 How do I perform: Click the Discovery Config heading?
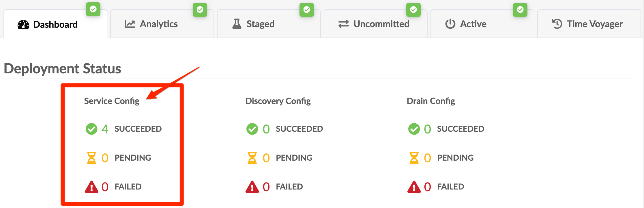point(278,101)
